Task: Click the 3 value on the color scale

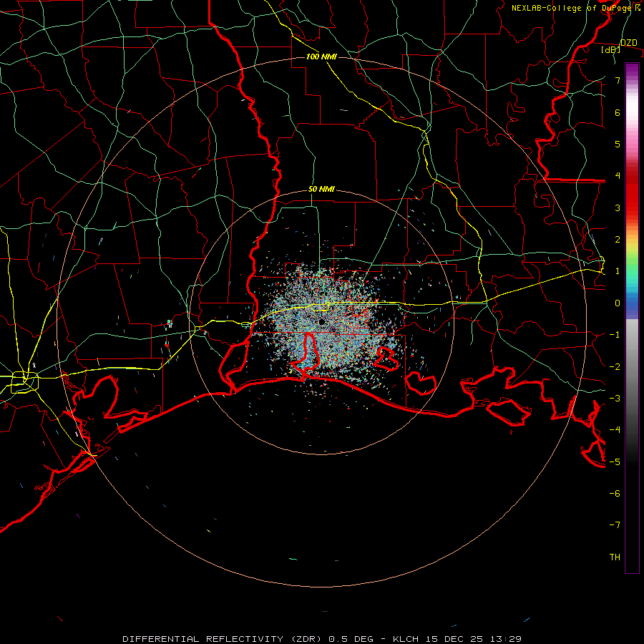Action: 618,208
